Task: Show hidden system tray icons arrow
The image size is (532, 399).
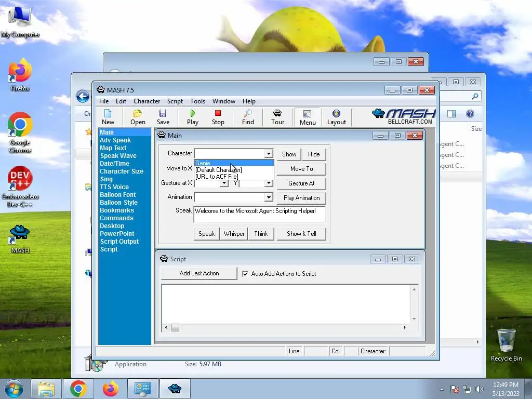Action: pyautogui.click(x=442, y=389)
